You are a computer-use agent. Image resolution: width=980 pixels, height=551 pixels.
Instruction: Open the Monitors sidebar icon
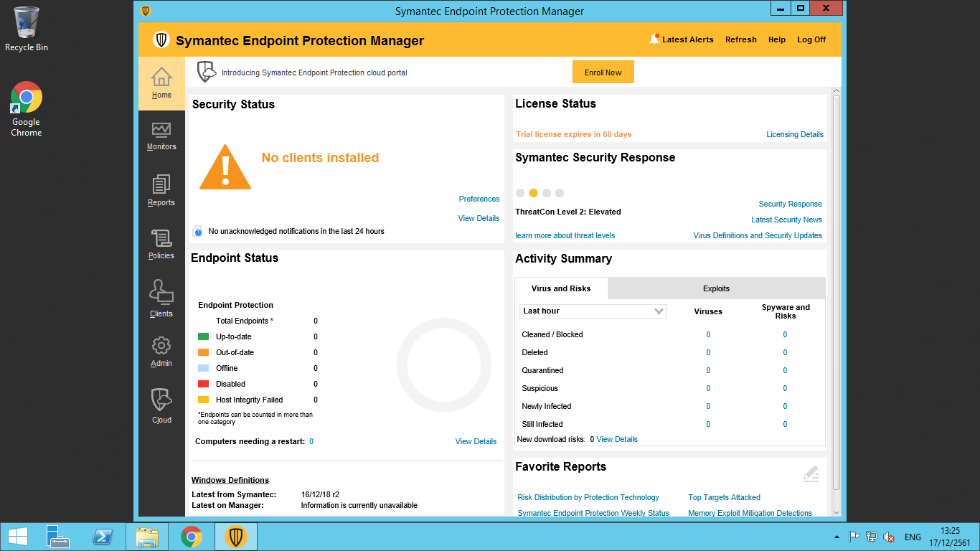click(x=161, y=136)
